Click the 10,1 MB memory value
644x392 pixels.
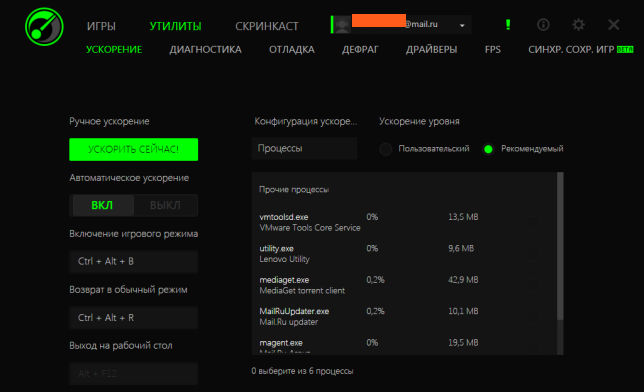tap(463, 311)
